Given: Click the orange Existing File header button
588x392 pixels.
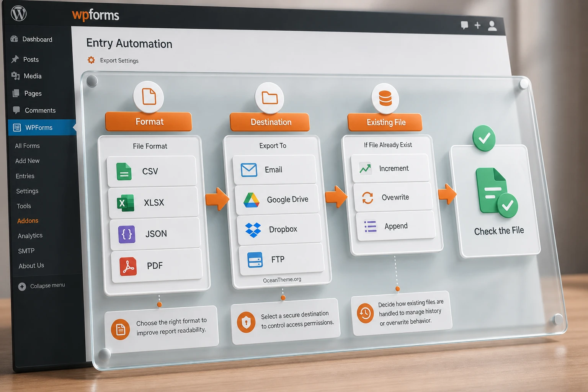Looking at the screenshot, I should tap(385, 122).
